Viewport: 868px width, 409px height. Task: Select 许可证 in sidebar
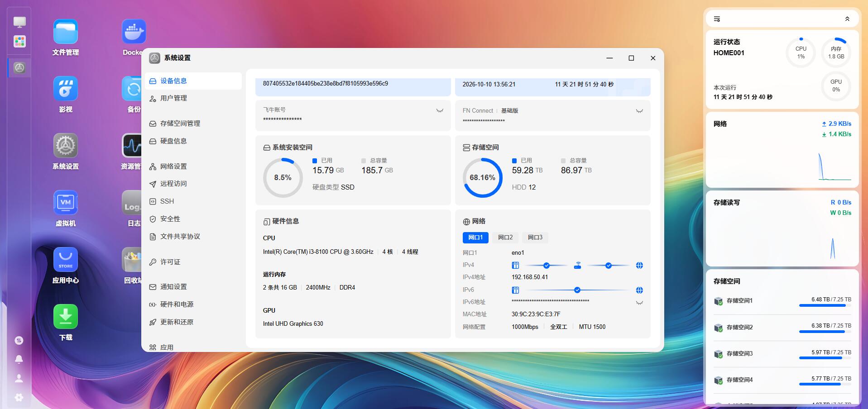pos(193,262)
